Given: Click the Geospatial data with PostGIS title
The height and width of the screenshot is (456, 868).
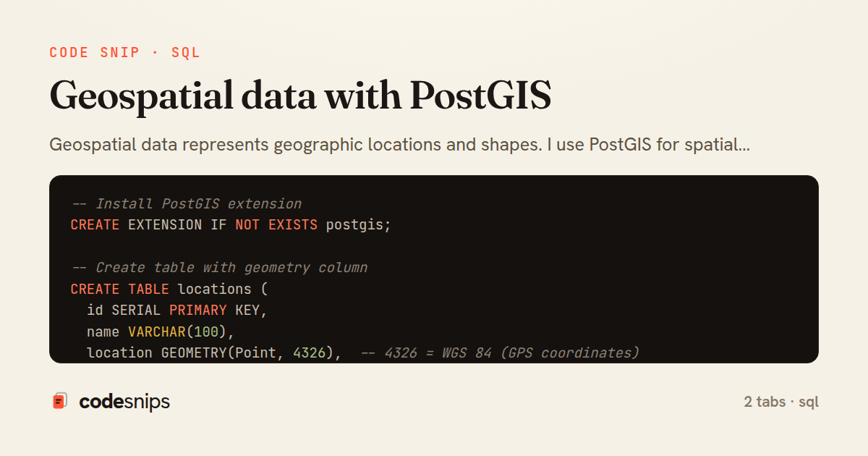Looking at the screenshot, I should click(x=300, y=96).
